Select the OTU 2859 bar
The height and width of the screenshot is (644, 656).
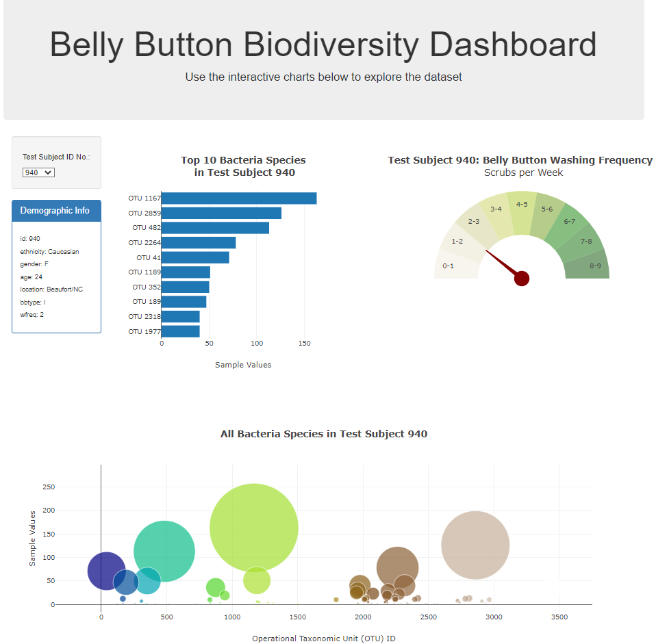tap(223, 212)
